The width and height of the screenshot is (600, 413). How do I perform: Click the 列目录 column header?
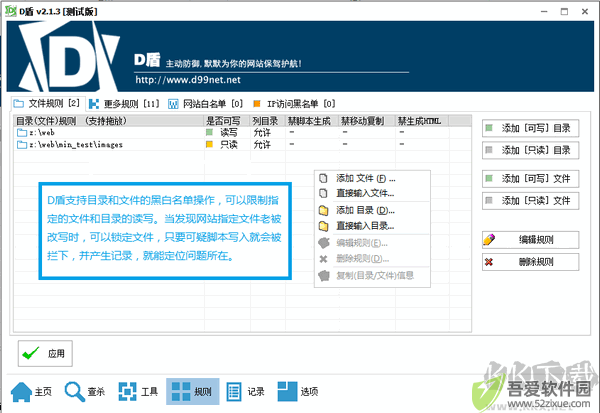click(267, 121)
